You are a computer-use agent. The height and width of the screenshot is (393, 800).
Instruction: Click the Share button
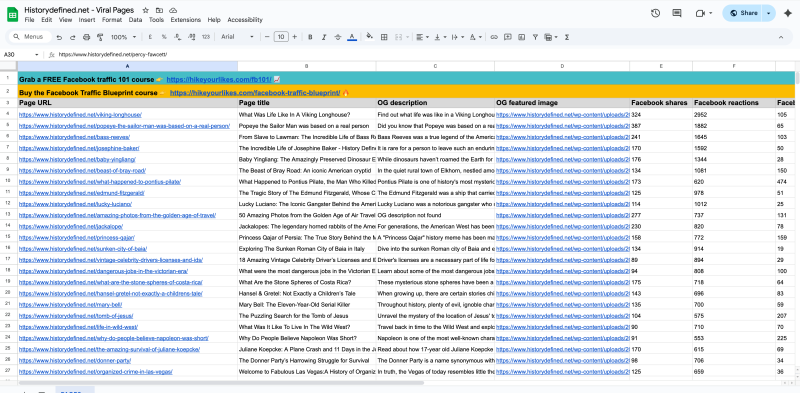pyautogui.click(x=743, y=13)
